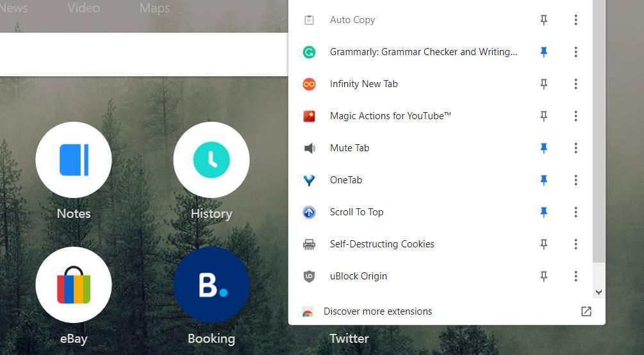Image resolution: width=644 pixels, height=355 pixels.
Task: Click the Grammarly extension icon
Action: pyautogui.click(x=309, y=52)
